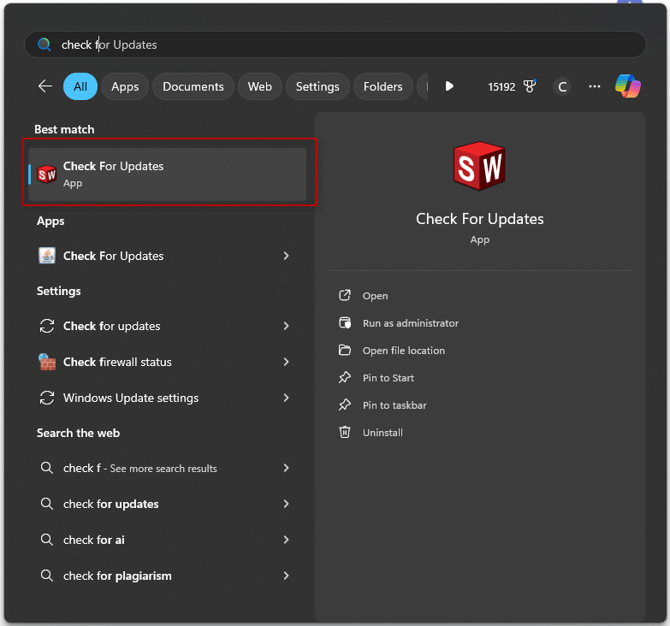The height and width of the screenshot is (626, 670).
Task: Open the three-dot more options menu
Action: click(x=595, y=87)
